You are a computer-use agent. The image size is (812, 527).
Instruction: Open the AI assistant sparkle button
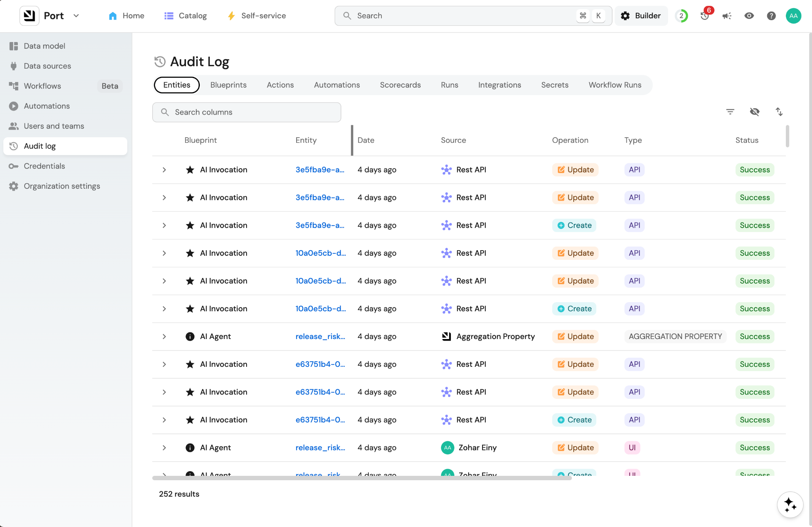pos(790,505)
